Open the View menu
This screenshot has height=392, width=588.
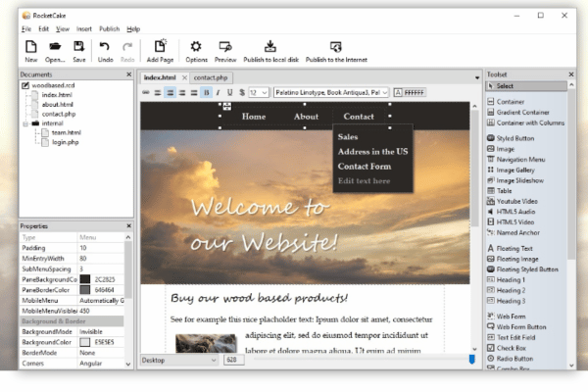pyautogui.click(x=63, y=28)
